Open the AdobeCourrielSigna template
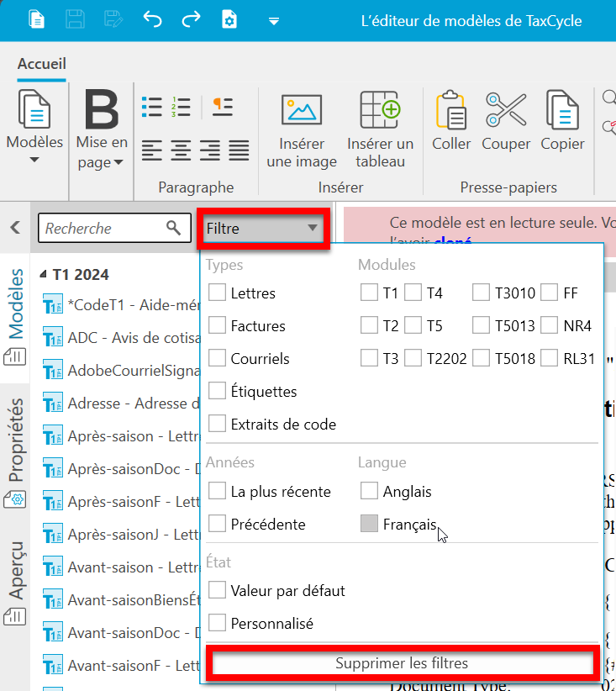616x691 pixels. click(122, 371)
